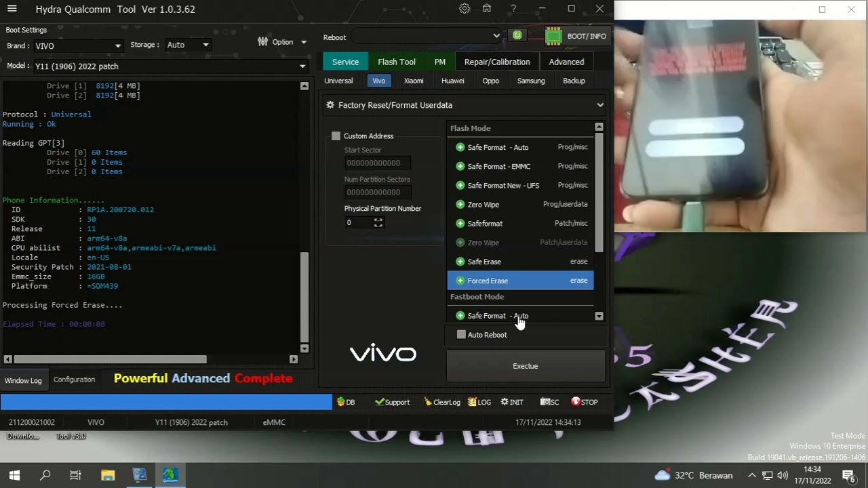The height and width of the screenshot is (488, 868).
Task: Select Fastboot Mode Safe Format - Auto
Action: coord(520,316)
